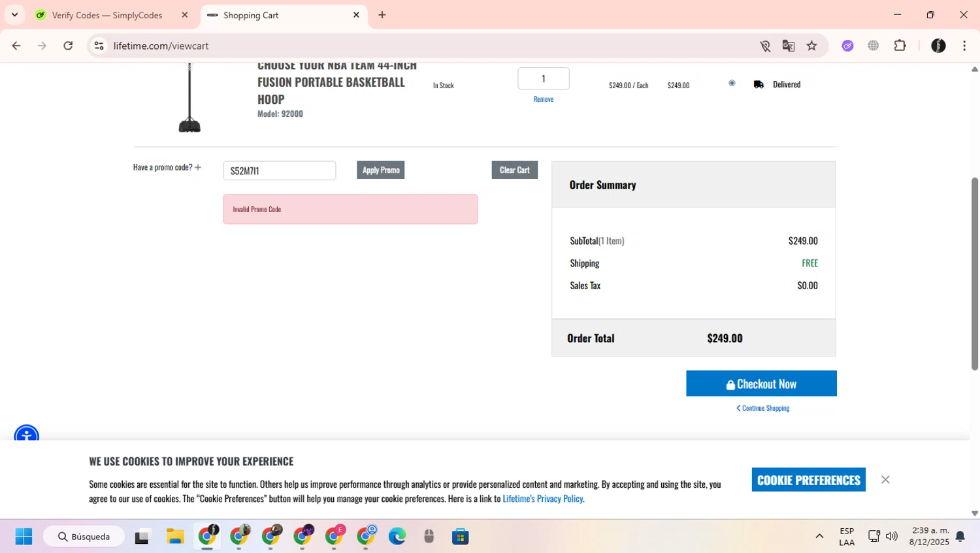The image size is (980, 553).
Task: Open the translate page icon
Action: pos(789,46)
